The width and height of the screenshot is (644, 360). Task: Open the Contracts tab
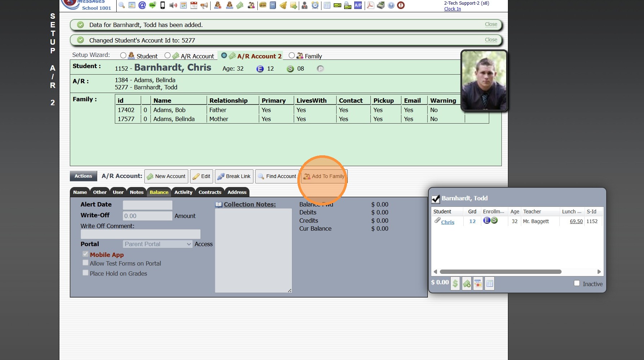click(x=210, y=192)
